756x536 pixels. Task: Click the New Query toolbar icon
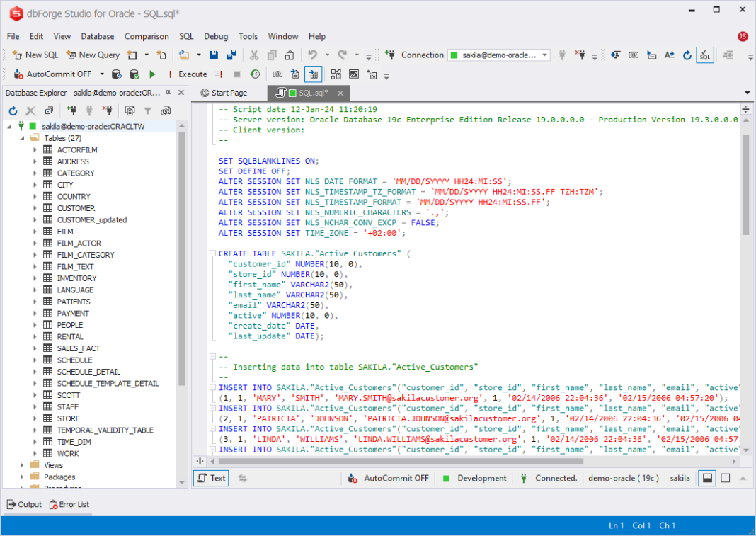(x=70, y=55)
